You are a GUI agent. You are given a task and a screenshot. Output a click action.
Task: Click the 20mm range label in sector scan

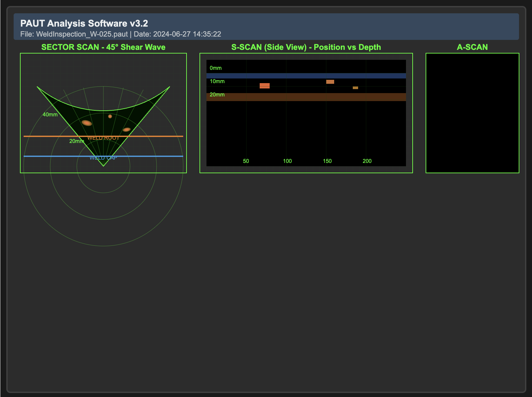point(77,141)
